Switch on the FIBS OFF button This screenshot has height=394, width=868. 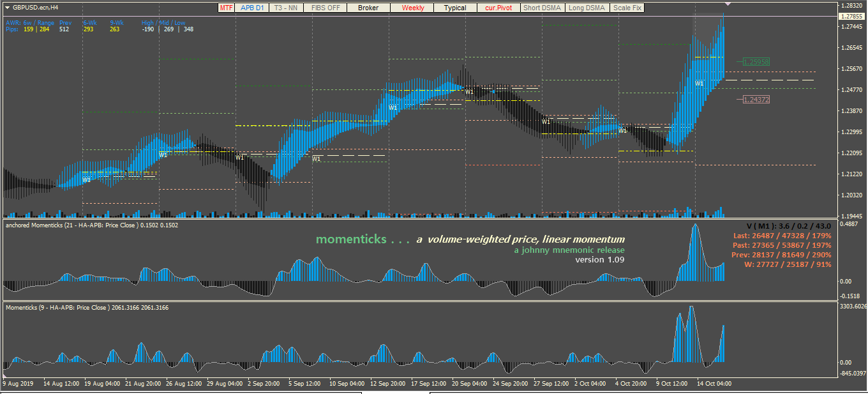point(325,8)
